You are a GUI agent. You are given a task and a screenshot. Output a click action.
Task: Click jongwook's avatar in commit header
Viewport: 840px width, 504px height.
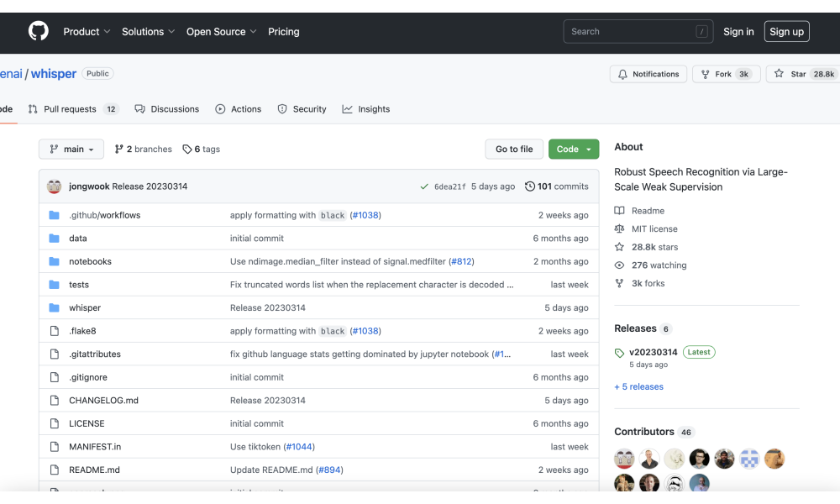click(54, 186)
